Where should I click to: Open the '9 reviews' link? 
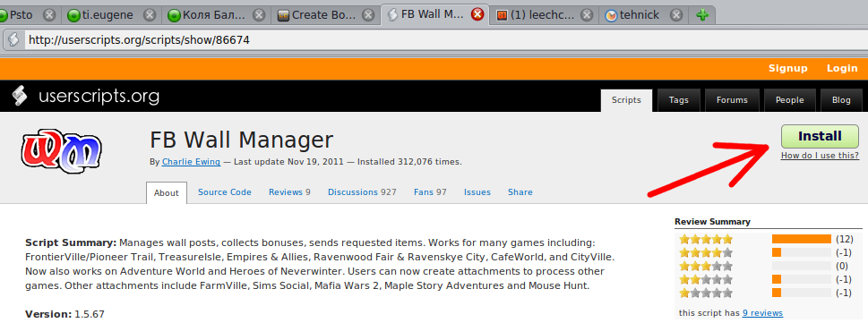click(x=762, y=313)
